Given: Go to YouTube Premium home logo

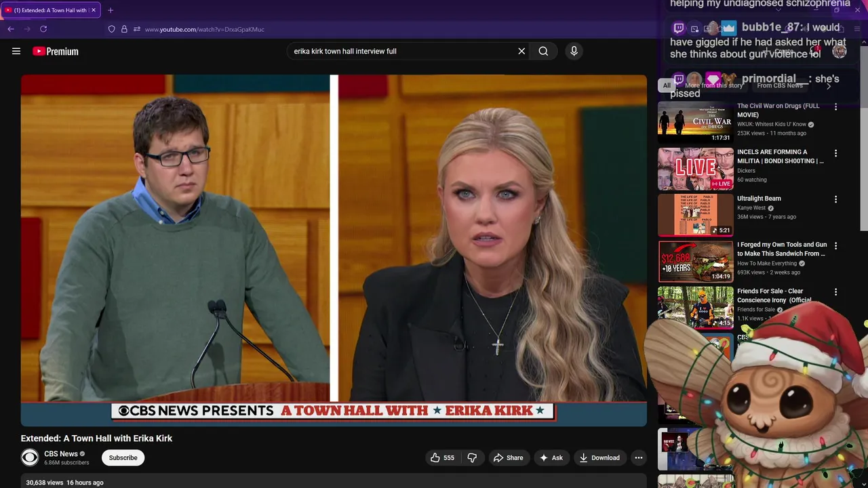Looking at the screenshot, I should coord(56,51).
